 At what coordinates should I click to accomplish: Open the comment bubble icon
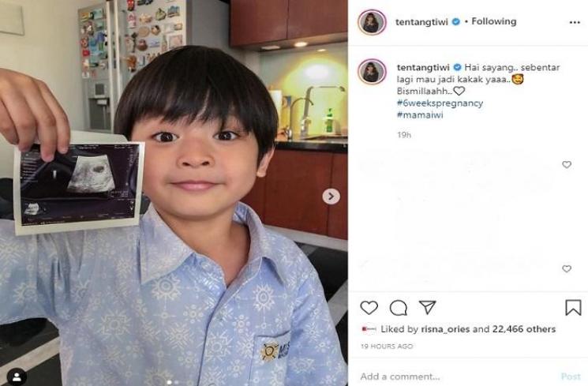(x=399, y=308)
